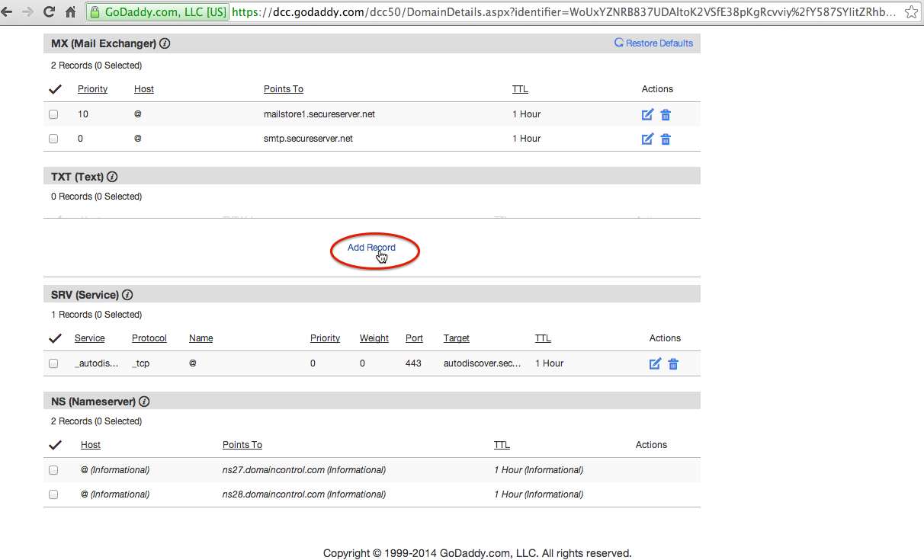Sort MX records by Points To column
The height and width of the screenshot is (560, 924).
283,89
